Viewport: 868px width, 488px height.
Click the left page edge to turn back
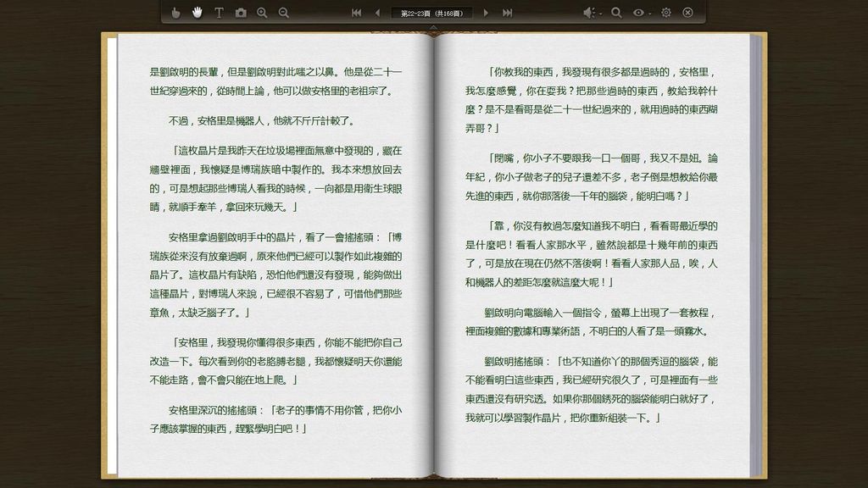(x=112, y=254)
